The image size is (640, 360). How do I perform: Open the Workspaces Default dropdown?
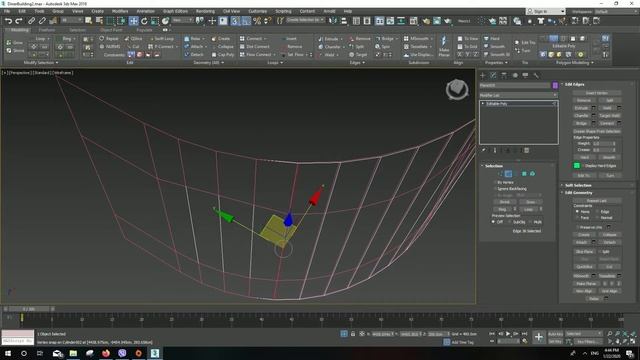(616, 11)
